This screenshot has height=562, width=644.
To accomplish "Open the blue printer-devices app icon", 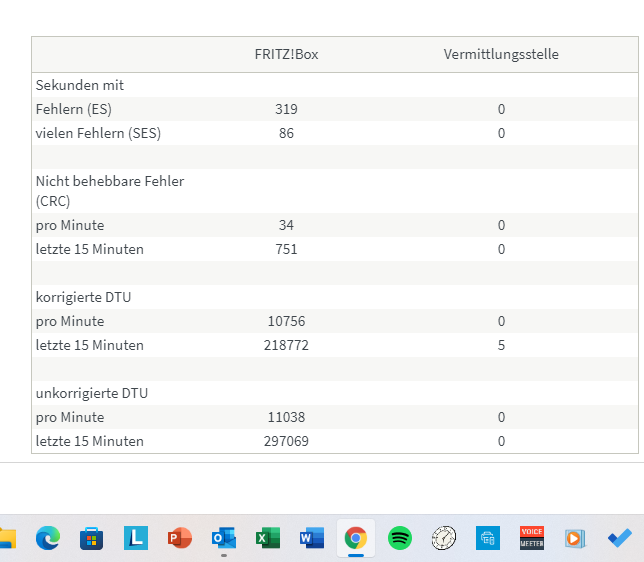I will [488, 538].
